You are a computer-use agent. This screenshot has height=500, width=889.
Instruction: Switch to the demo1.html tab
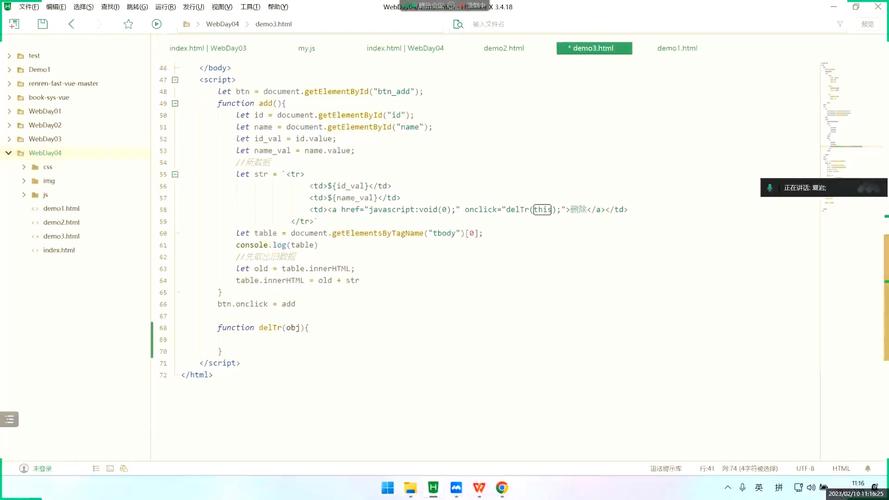click(677, 48)
